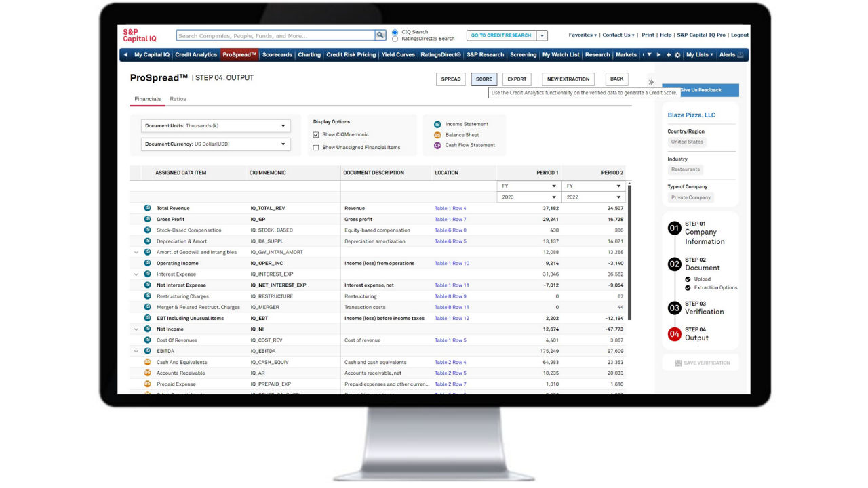Click the Cash Flow Statement legend icon
Screen dimensions: 868x488
(437, 145)
